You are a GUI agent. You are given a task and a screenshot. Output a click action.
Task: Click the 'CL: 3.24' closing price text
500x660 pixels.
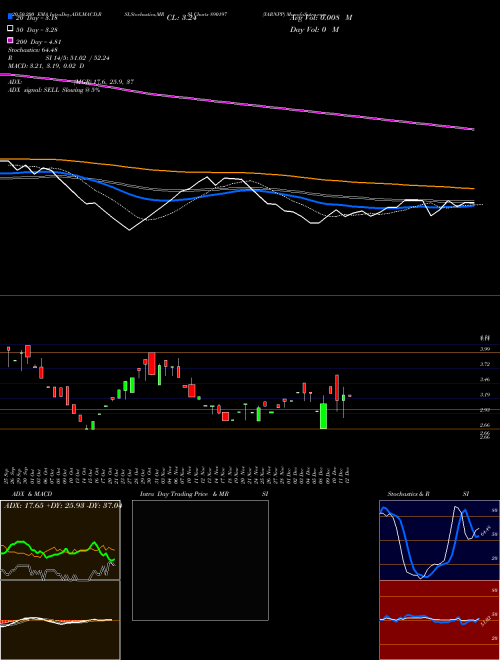[x=181, y=18]
